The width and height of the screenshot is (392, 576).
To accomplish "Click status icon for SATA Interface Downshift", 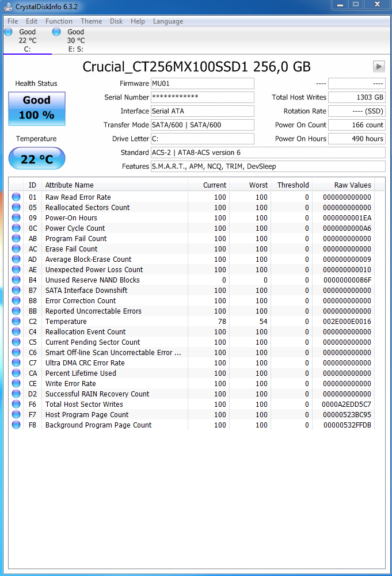I will [x=16, y=290].
